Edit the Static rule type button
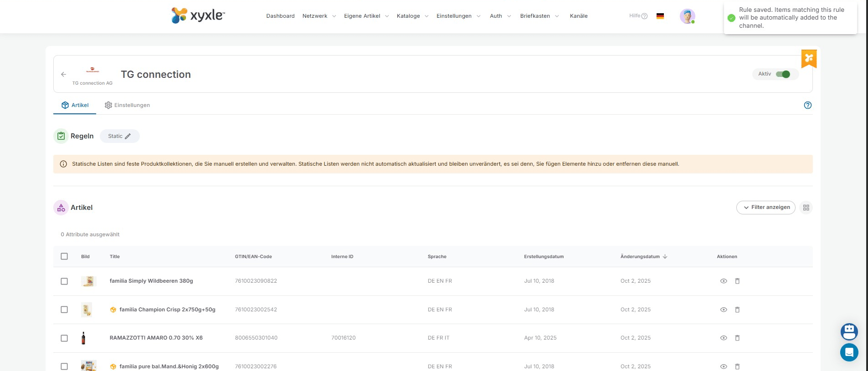 click(119, 136)
